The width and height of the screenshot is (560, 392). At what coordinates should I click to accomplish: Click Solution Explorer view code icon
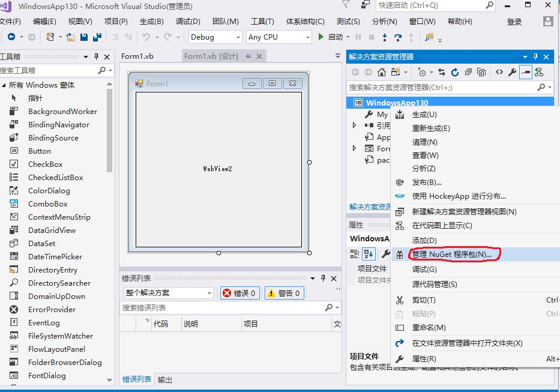click(499, 73)
